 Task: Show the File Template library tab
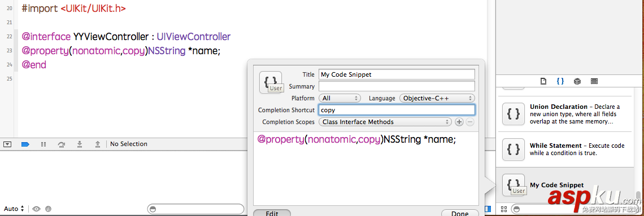543,81
